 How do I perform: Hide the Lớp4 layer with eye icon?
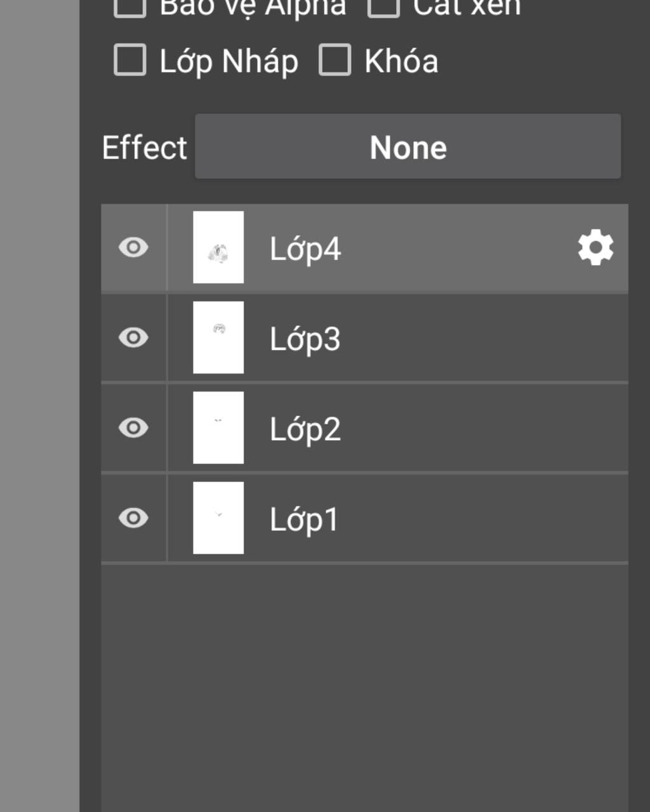coord(133,247)
